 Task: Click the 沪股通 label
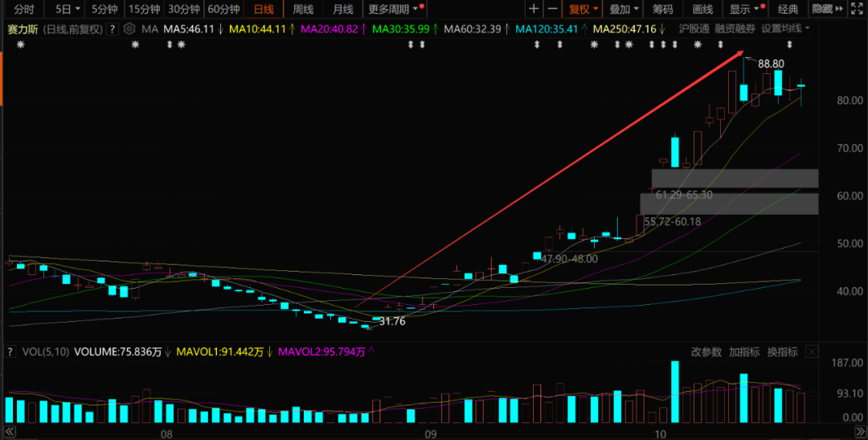tap(694, 28)
